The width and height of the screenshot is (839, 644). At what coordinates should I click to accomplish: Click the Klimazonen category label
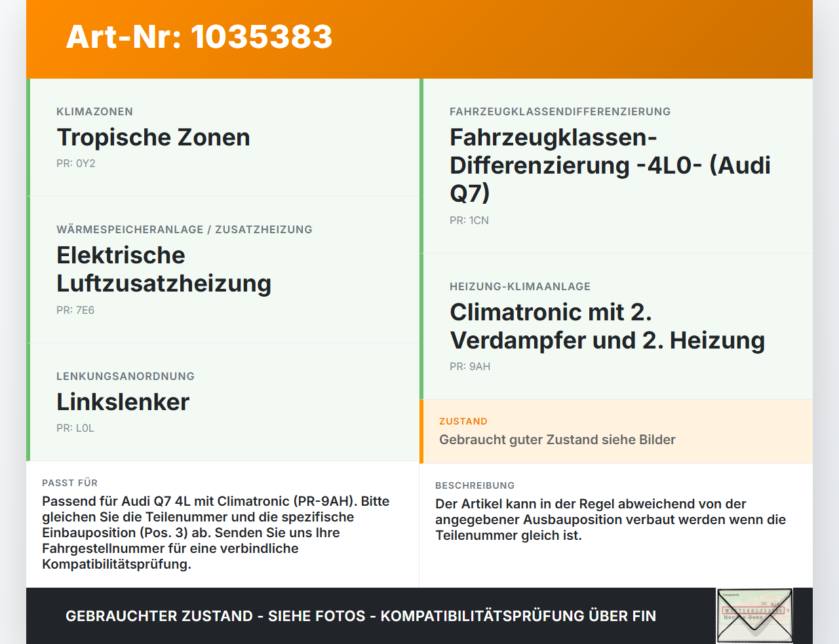tap(94, 111)
